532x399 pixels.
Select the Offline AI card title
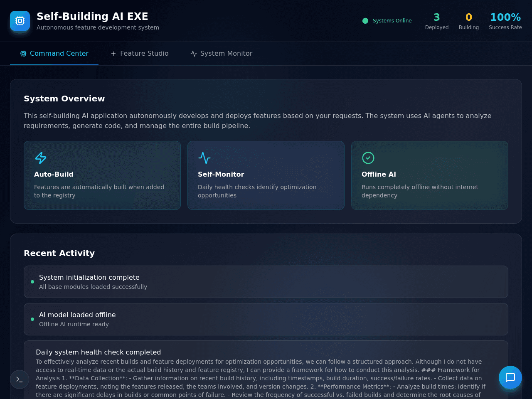point(379,174)
